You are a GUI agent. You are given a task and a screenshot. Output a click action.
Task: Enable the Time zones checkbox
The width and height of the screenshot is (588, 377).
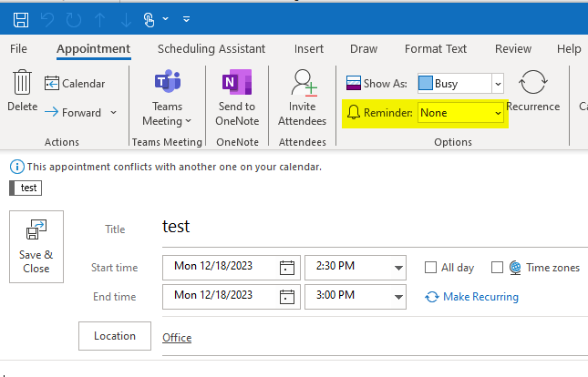pos(497,268)
